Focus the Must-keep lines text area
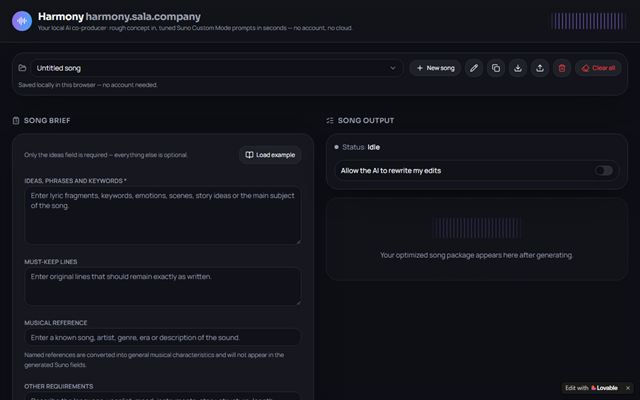The image size is (640, 400). (x=163, y=287)
